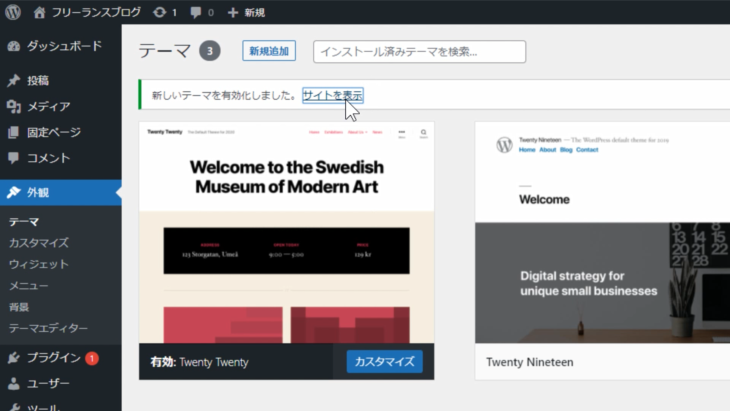Click the 投稿 pushpin icon
The width and height of the screenshot is (730, 411).
coord(14,81)
